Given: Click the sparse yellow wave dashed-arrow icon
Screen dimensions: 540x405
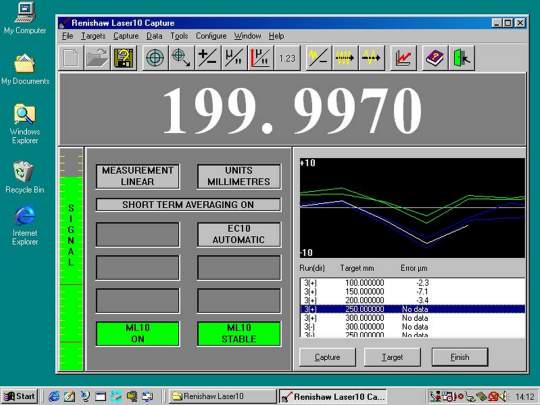Looking at the screenshot, I should click(372, 58).
